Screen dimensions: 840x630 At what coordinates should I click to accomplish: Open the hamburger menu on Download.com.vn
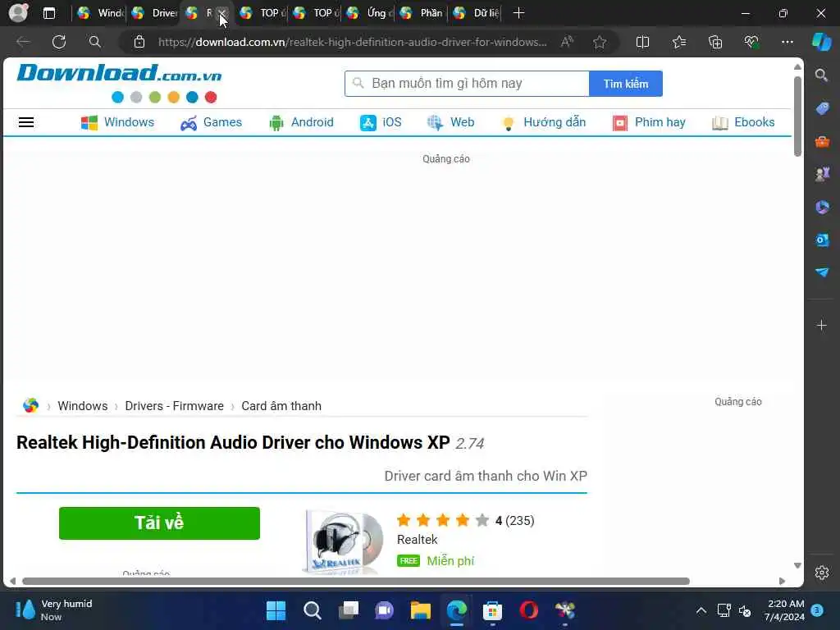click(26, 123)
